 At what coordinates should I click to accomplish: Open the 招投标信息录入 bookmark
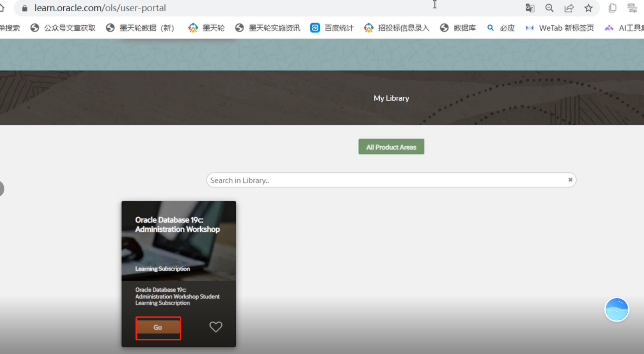tap(397, 28)
